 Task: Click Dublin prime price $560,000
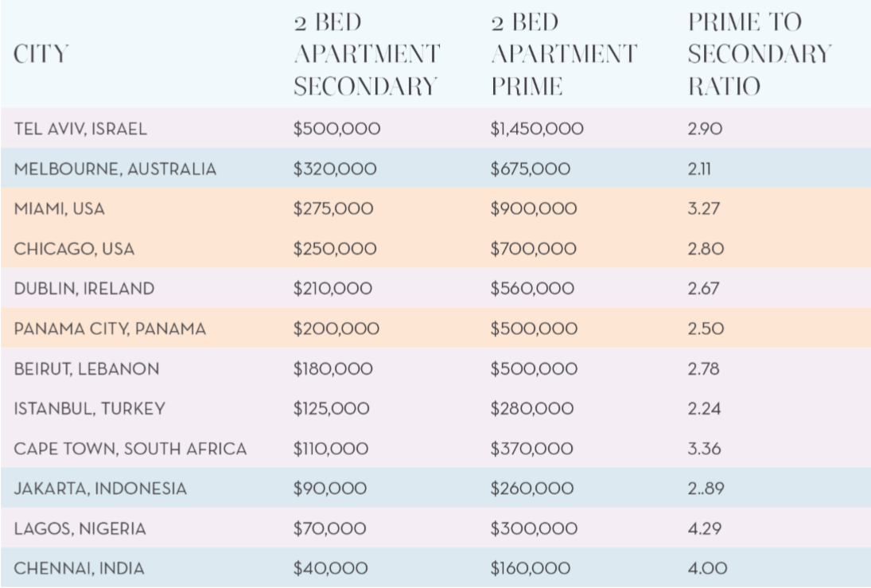532,289
